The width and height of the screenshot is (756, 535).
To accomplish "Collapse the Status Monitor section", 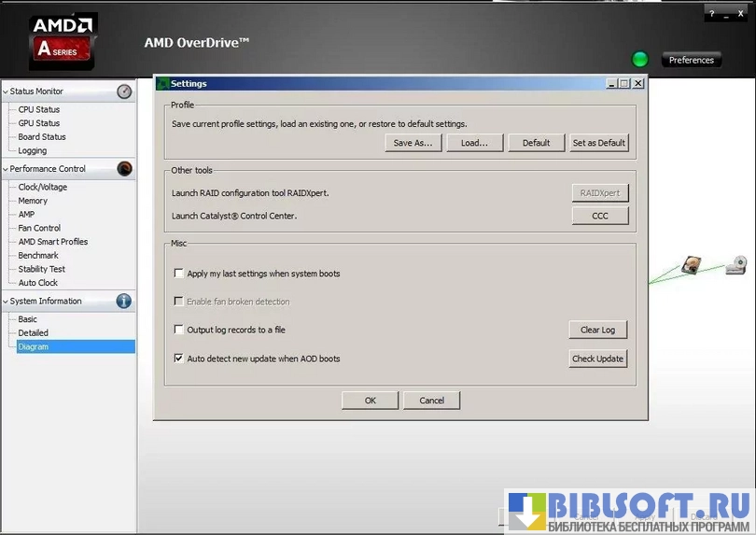I will click(x=6, y=92).
